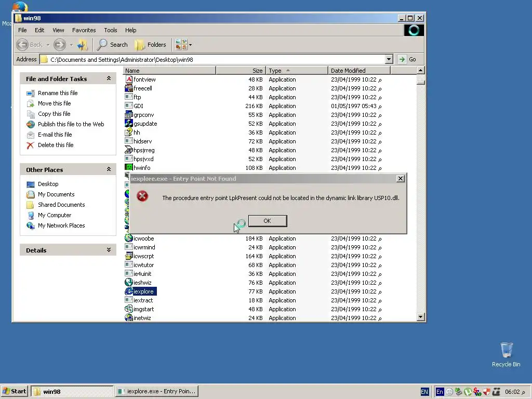Select the iextract file icon

coord(129,300)
